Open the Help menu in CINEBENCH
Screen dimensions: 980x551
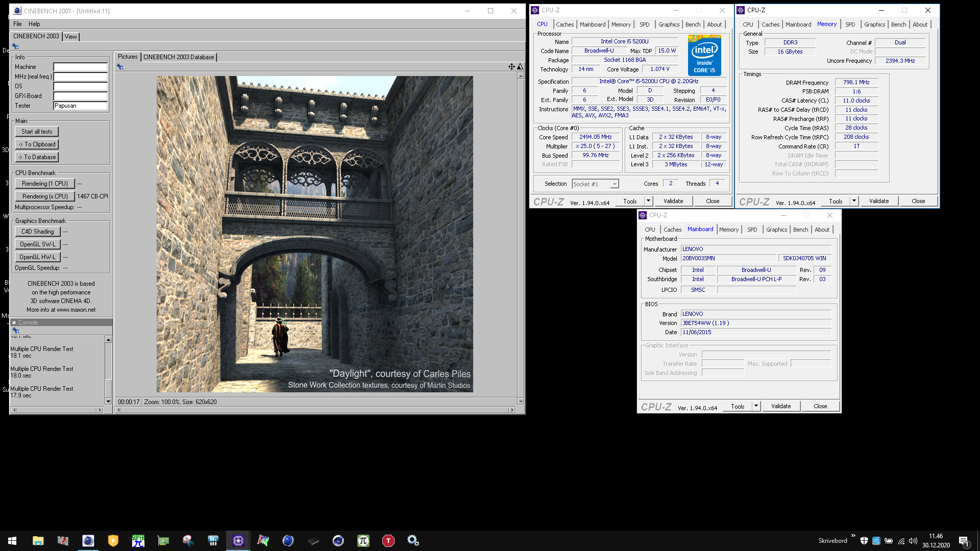pyautogui.click(x=34, y=24)
